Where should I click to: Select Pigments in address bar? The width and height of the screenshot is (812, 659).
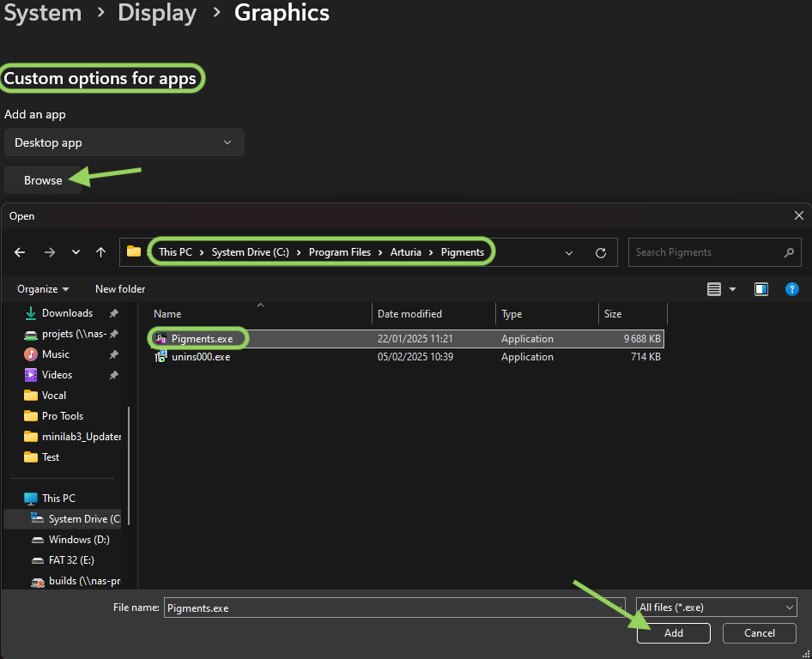[463, 252]
